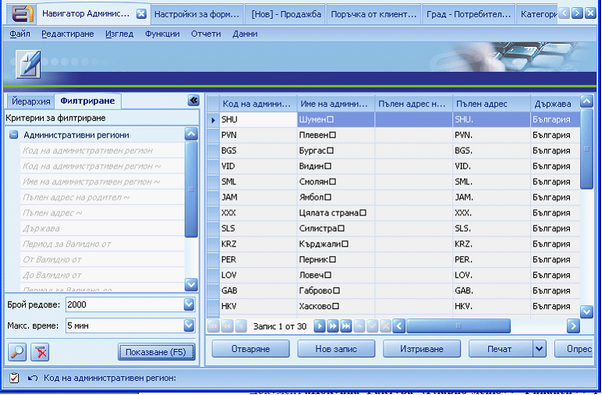Move the grid right with the horizontal arrow
Image resolution: width=602 pixels, height=395 pixels.
click(573, 326)
